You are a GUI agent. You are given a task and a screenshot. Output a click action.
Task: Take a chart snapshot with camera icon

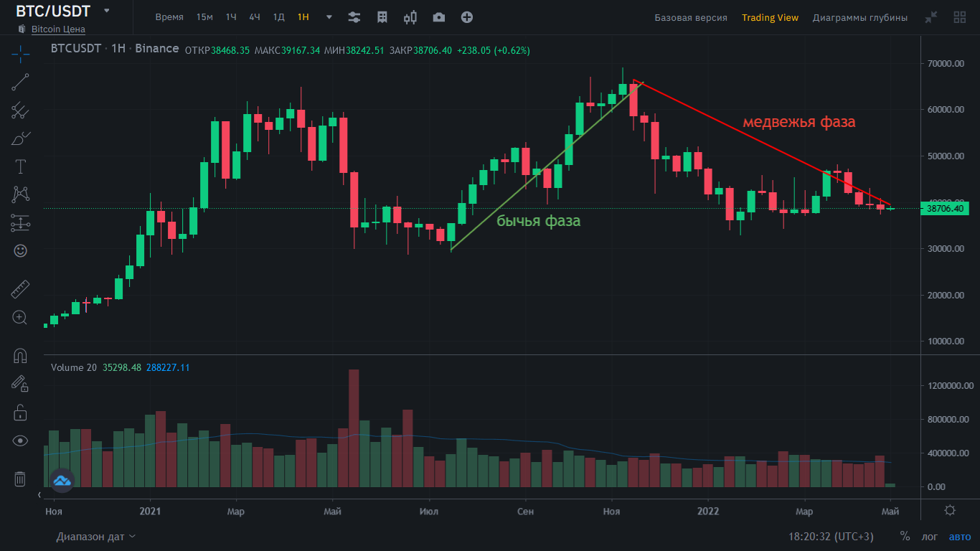pos(438,17)
